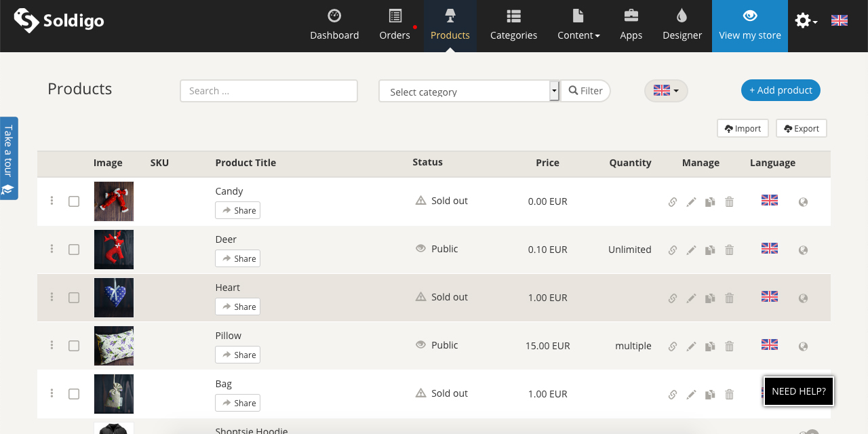Click the Soldigo logo
Viewport: 868px width, 434px height.
click(x=59, y=20)
